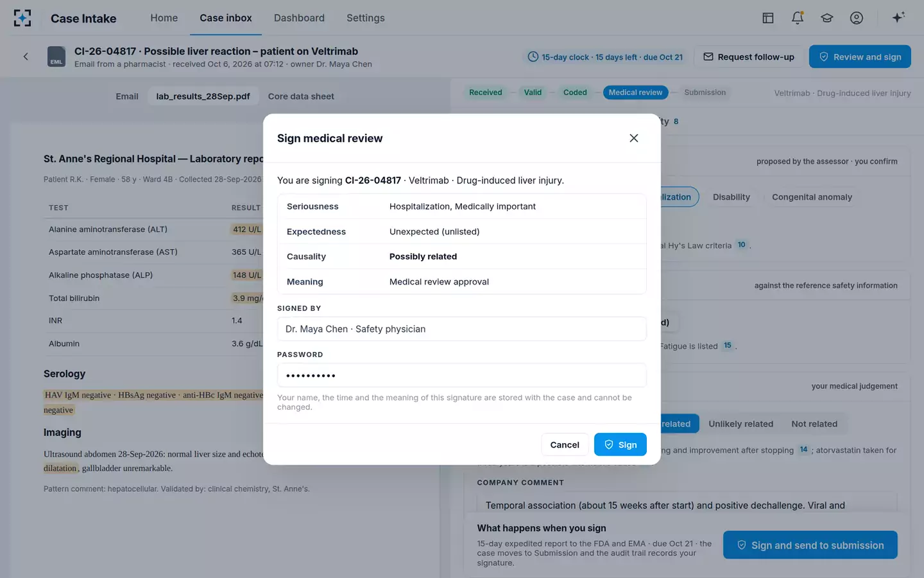Screen dimensions: 924x578
Task: Select the Congenital anomaly option
Action: (x=812, y=197)
